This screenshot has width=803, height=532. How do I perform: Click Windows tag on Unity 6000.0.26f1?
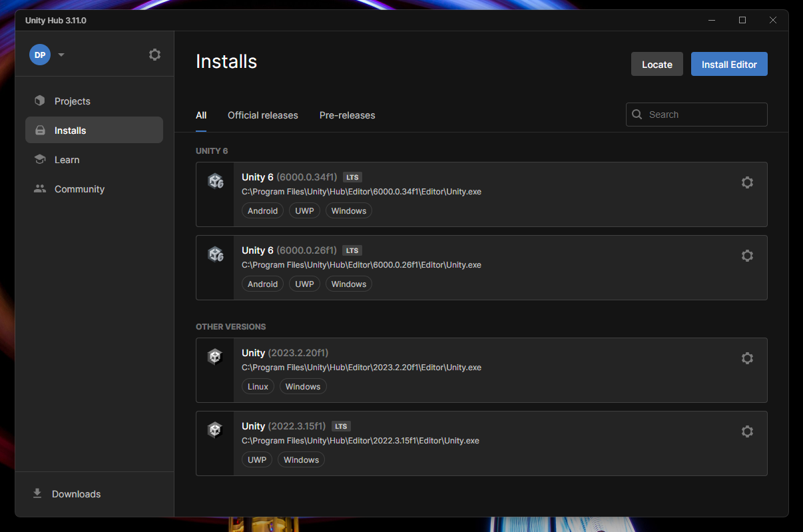pos(349,284)
